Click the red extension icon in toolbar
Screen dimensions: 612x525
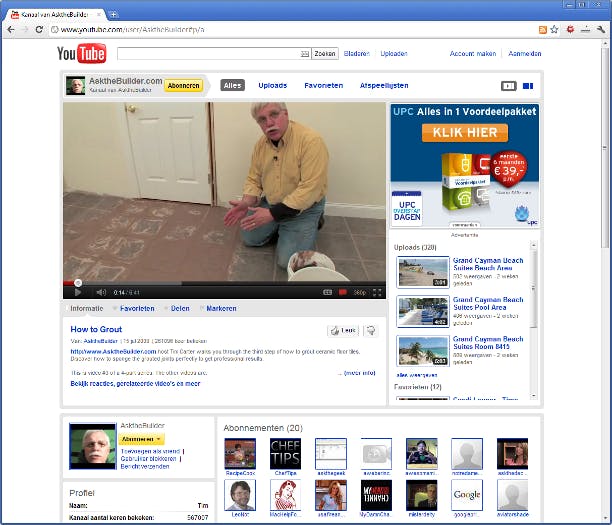tap(570, 30)
